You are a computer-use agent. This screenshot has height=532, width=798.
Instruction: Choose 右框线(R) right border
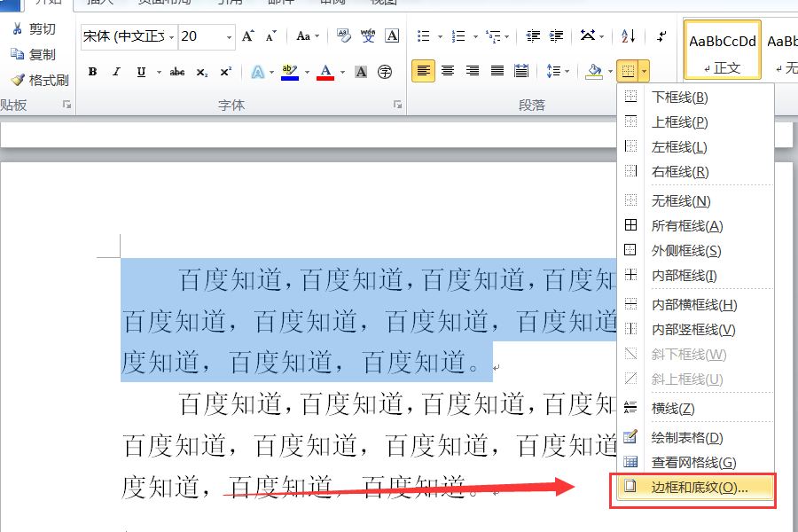[695, 171]
